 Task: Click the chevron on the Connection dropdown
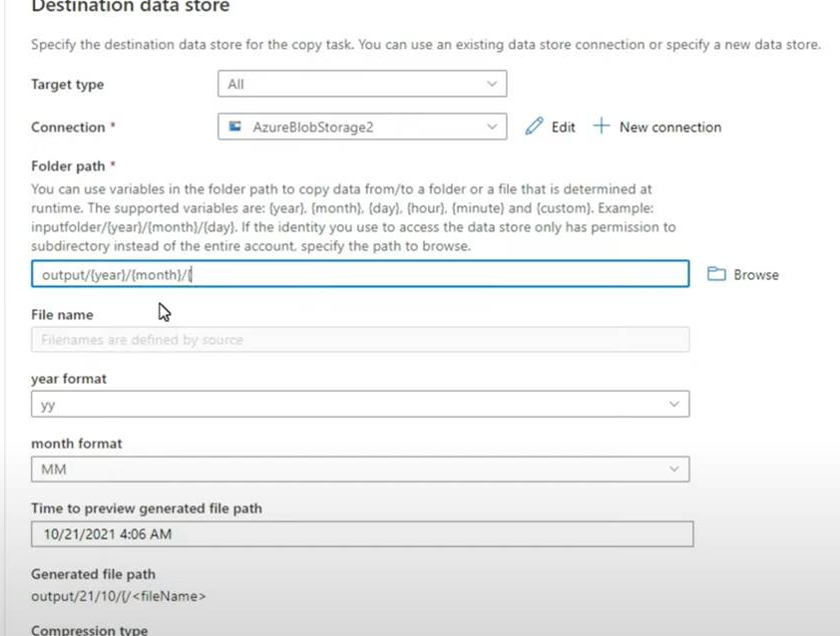coord(491,127)
